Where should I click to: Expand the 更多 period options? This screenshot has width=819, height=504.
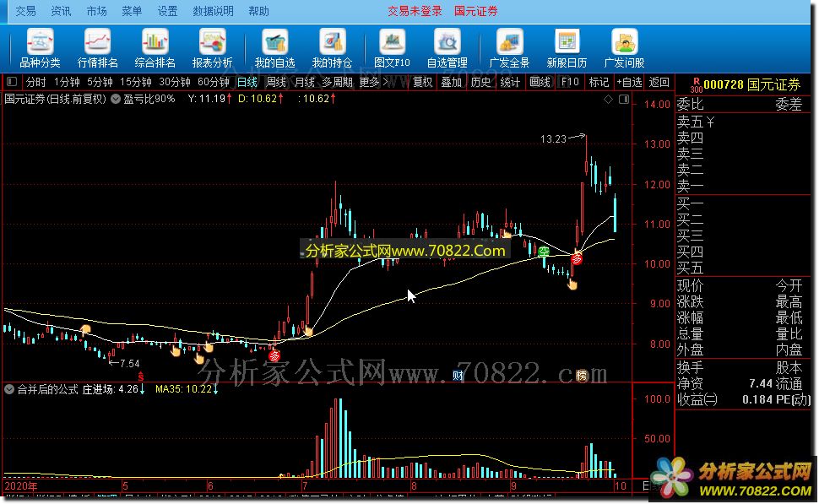373,82
